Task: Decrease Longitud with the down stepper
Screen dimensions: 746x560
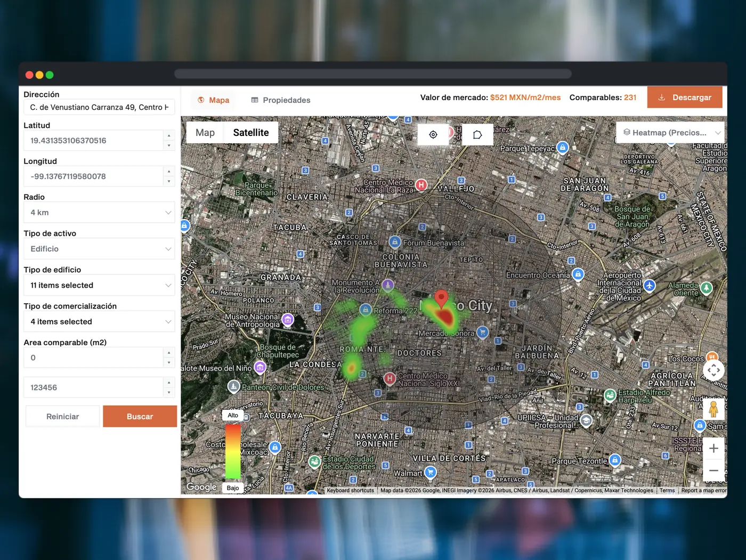Action: tap(169, 181)
